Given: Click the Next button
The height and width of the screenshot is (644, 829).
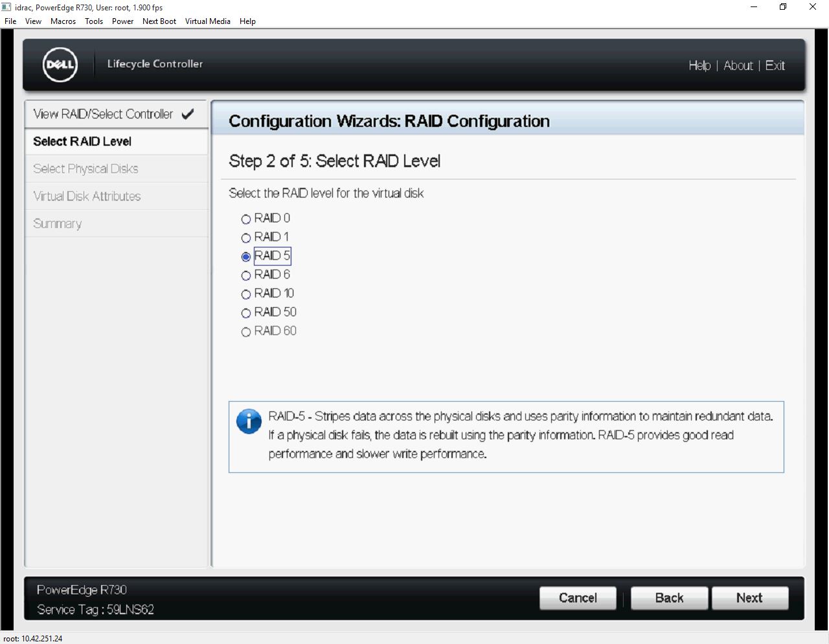Looking at the screenshot, I should coord(749,598).
